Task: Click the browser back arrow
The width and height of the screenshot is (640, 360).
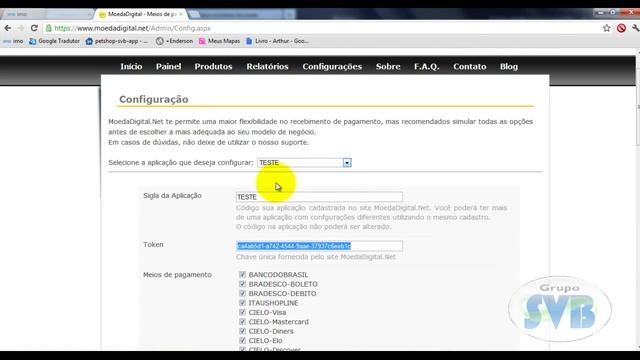Action: pos(8,28)
